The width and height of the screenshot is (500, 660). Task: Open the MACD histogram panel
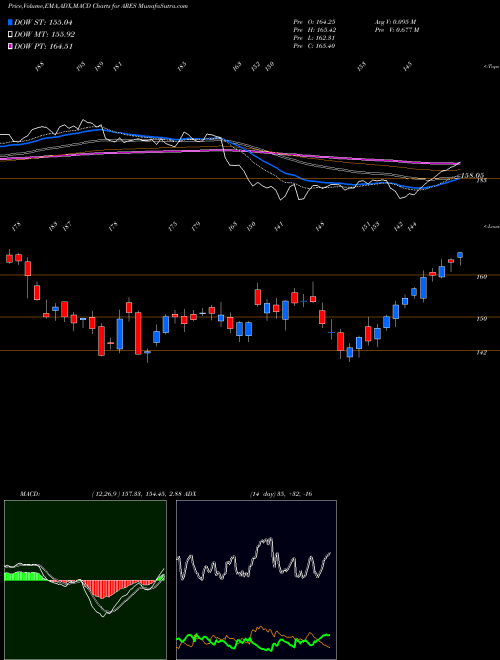point(85,580)
